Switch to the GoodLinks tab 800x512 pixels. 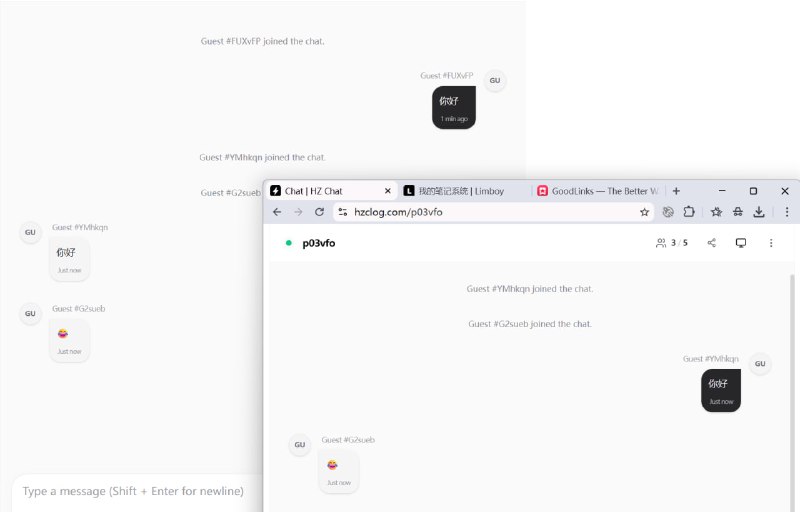[598, 191]
